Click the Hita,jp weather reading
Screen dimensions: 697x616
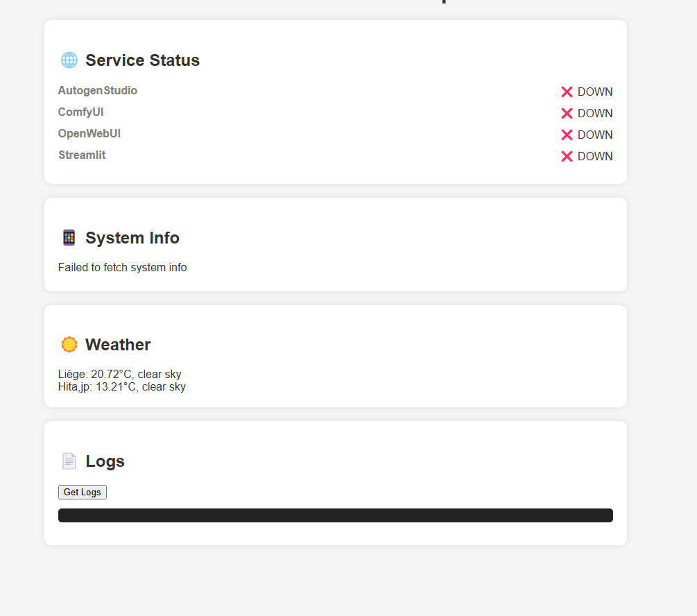coord(122,387)
